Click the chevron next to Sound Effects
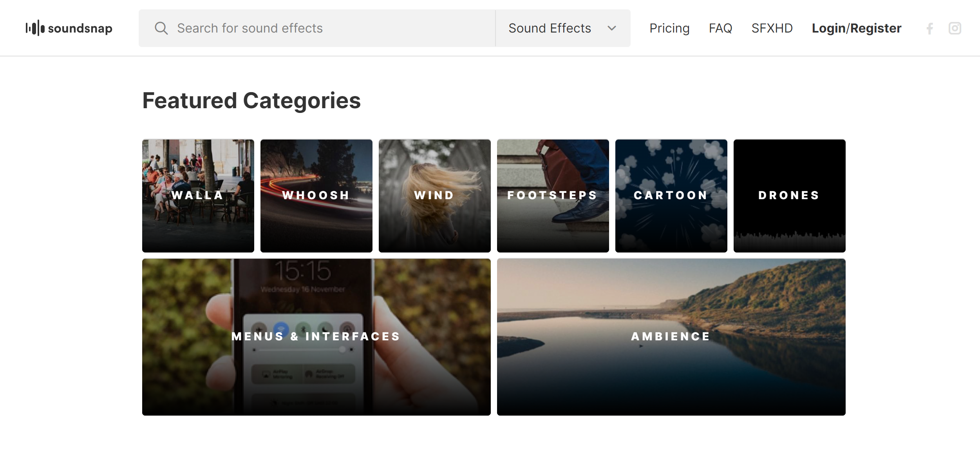Image resolution: width=980 pixels, height=465 pixels. [x=612, y=28]
